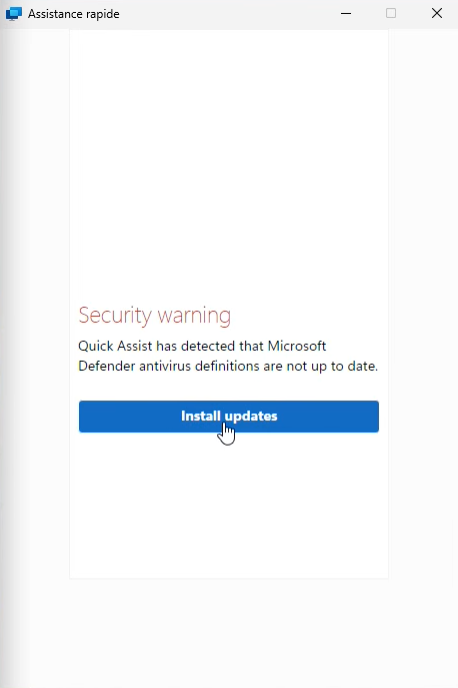
Task: Click the Quick Assist icon in title bar
Action: [14, 14]
